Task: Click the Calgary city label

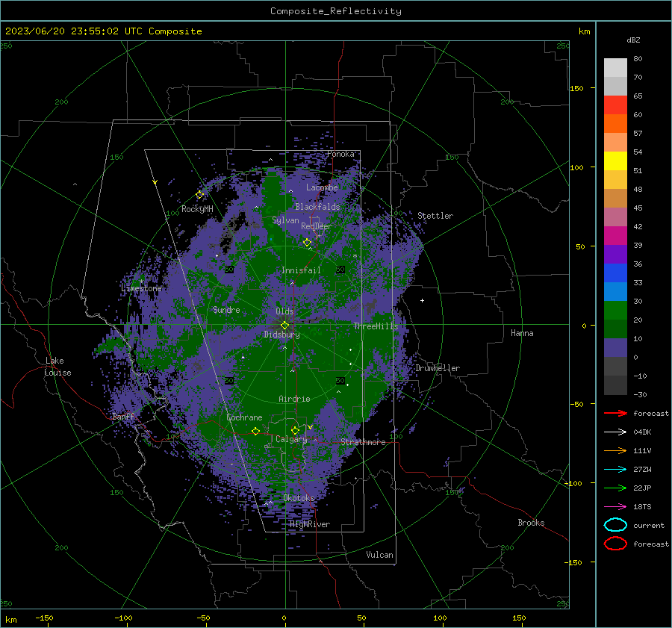Action: point(291,439)
